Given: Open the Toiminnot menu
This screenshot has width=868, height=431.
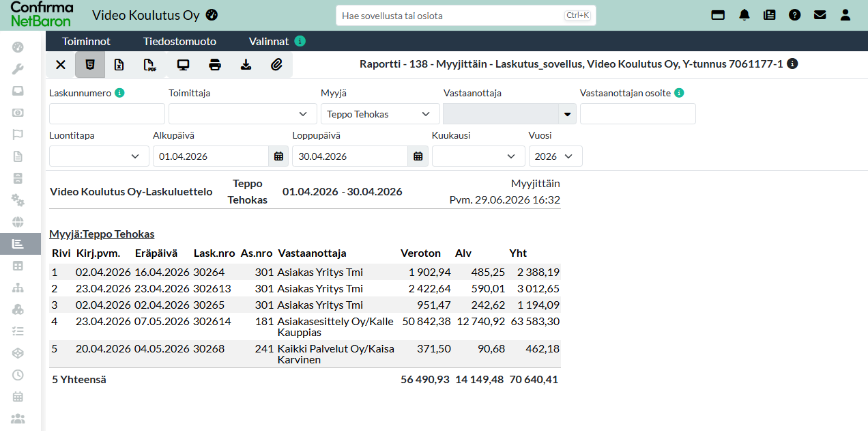Looking at the screenshot, I should (86, 41).
